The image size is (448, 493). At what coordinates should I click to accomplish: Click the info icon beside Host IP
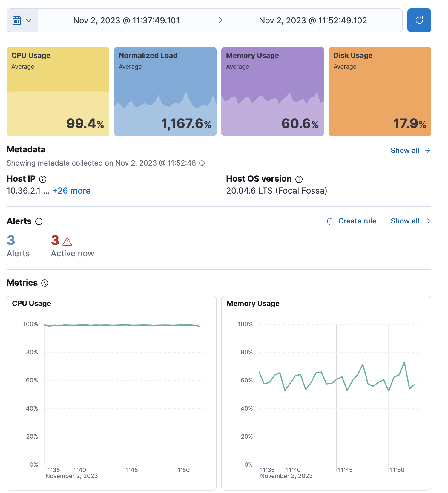[43, 179]
